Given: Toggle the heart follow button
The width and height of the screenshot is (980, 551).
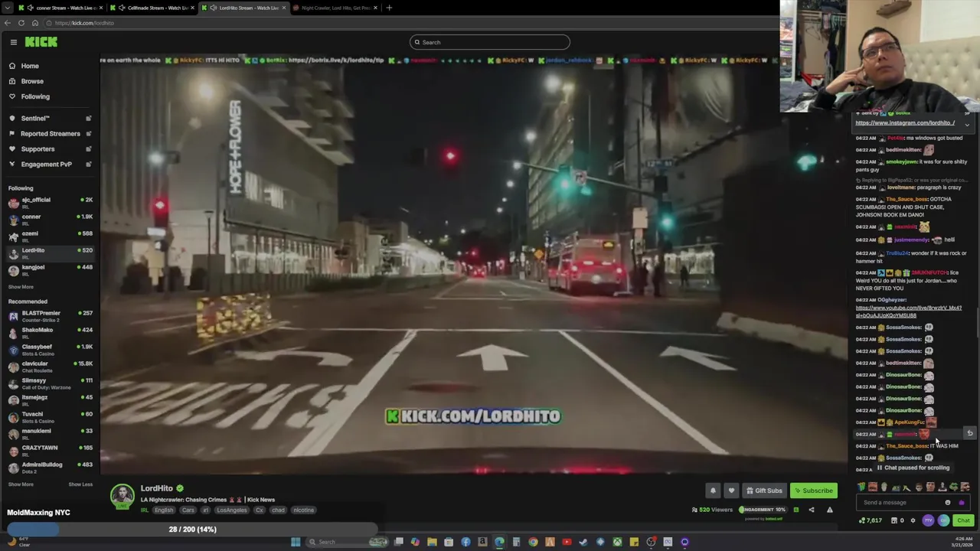Looking at the screenshot, I should (x=731, y=491).
